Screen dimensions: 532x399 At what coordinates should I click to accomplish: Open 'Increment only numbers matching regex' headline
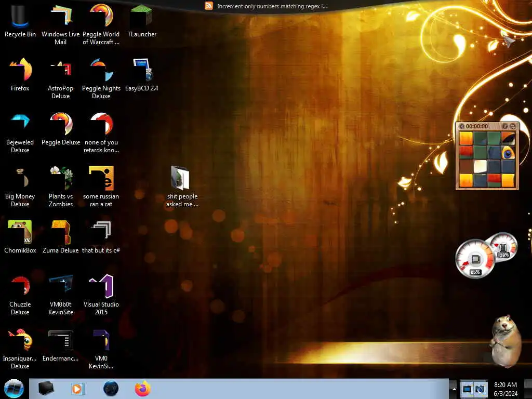coord(272,6)
